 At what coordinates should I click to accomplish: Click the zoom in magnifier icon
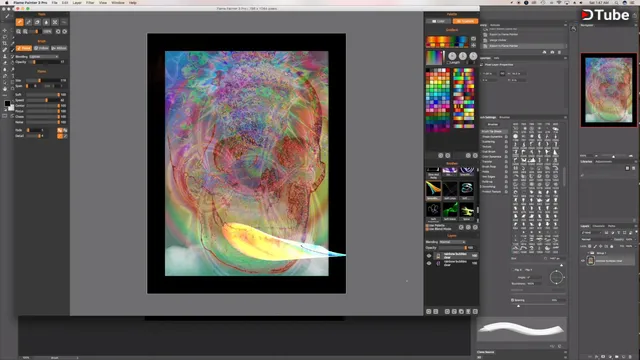(19, 31)
